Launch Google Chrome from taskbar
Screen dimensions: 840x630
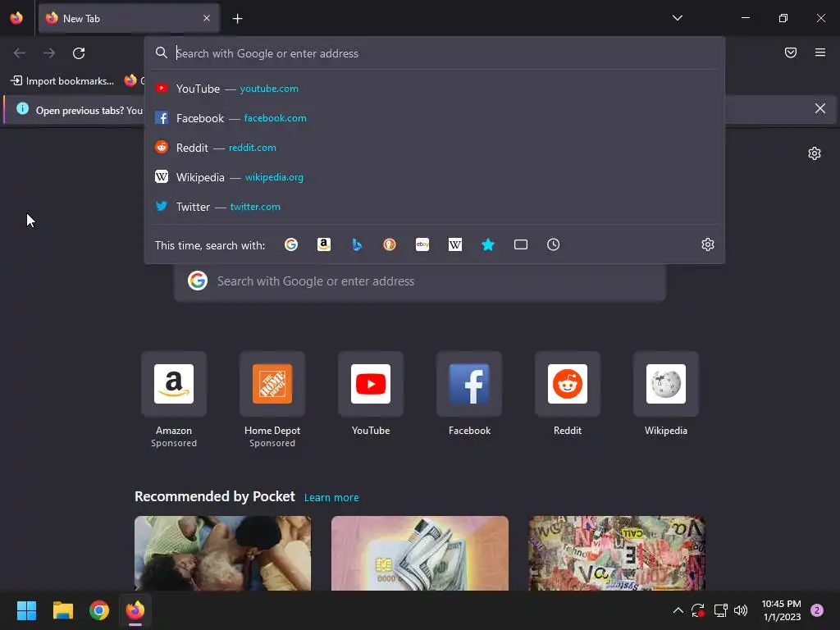coord(99,610)
